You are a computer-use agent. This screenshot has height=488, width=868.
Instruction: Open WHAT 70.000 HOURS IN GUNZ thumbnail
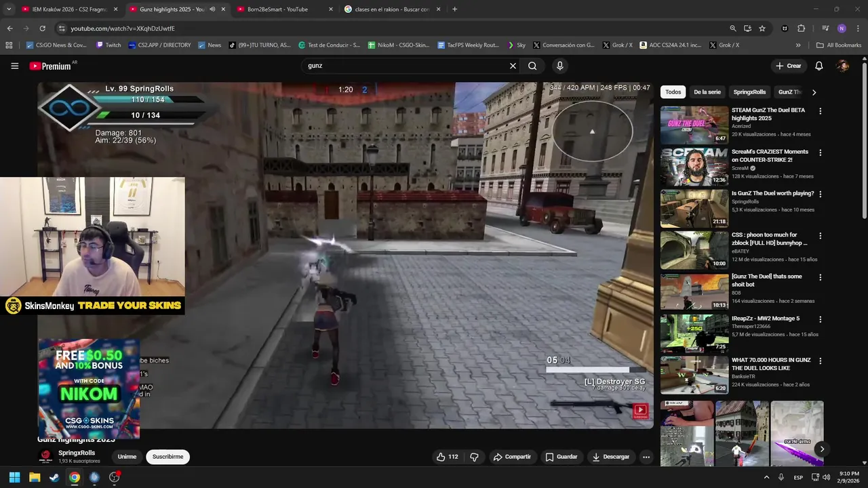point(694,375)
